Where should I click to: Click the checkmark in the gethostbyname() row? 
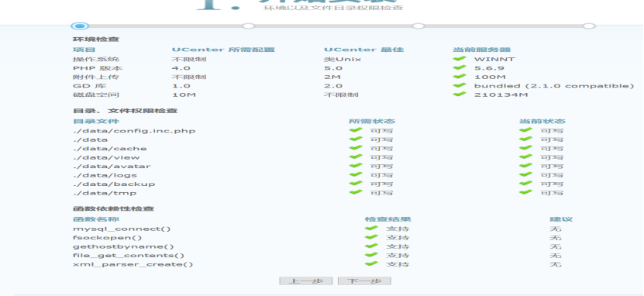tap(371, 246)
